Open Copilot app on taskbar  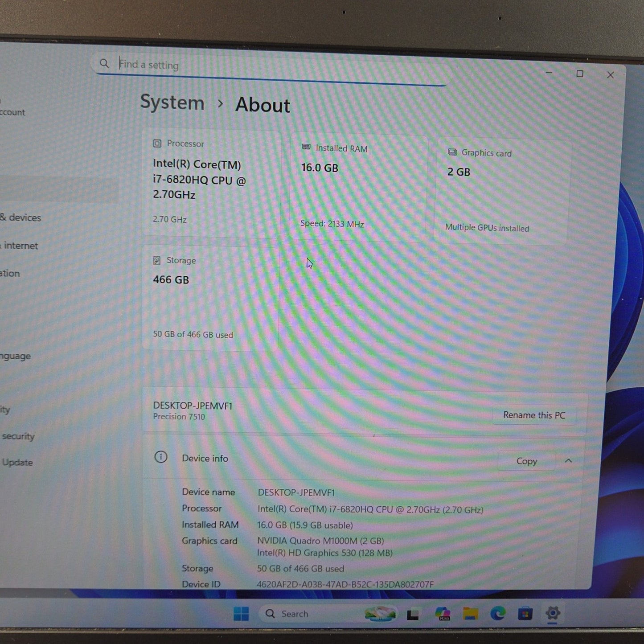pos(443,614)
